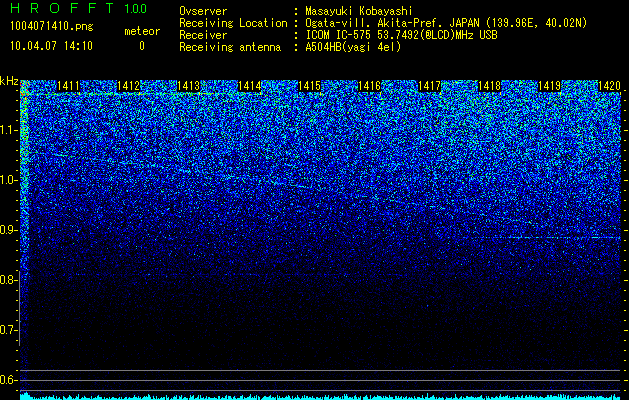
Task: Click the 1418 time marker
Action: click(490, 86)
